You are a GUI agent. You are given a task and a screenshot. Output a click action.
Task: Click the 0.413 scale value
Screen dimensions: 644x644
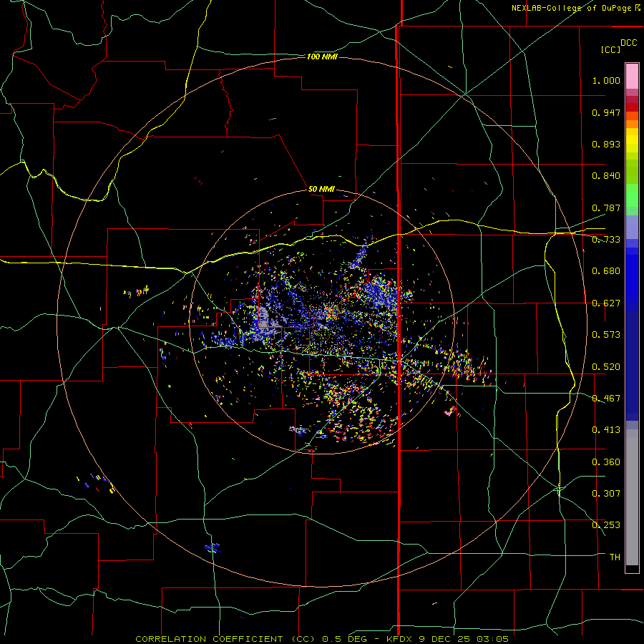click(606, 430)
